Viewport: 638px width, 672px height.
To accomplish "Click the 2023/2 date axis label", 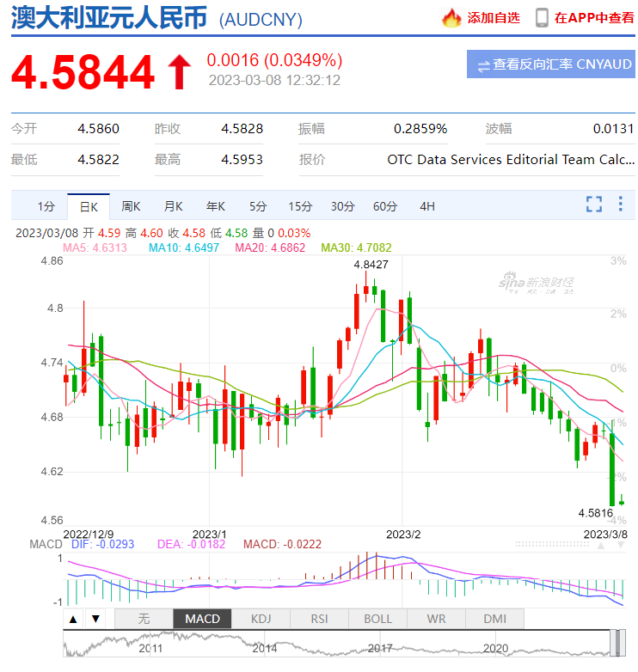I will pyautogui.click(x=403, y=535).
